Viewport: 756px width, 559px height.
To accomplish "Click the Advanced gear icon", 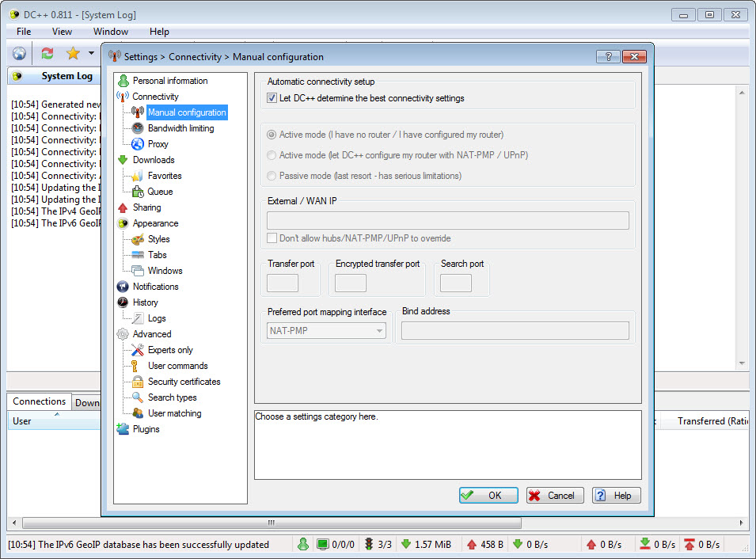I will point(123,334).
